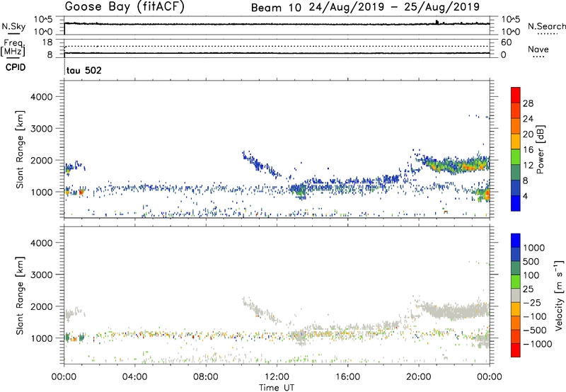Image resolution: width=566 pixels, height=392 pixels.
Task: Click the 60 tick label on the Nave axis
Action: [x=506, y=42]
